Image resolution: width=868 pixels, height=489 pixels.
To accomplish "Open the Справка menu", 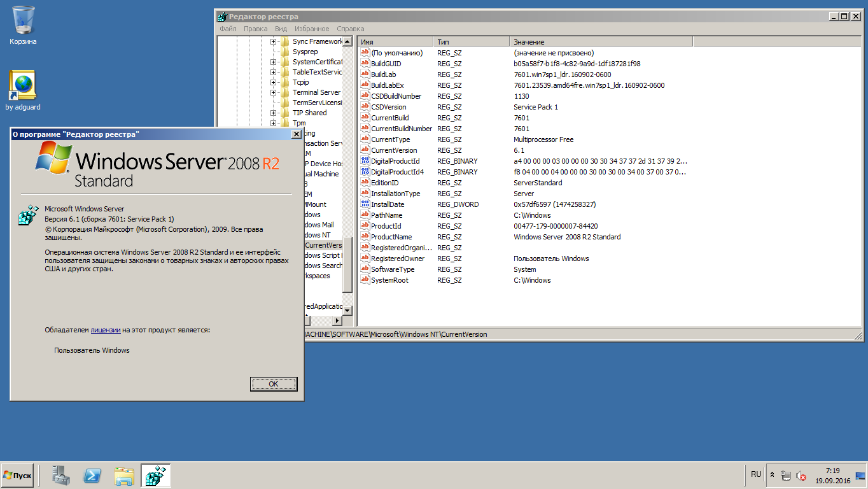I will 350,29.
